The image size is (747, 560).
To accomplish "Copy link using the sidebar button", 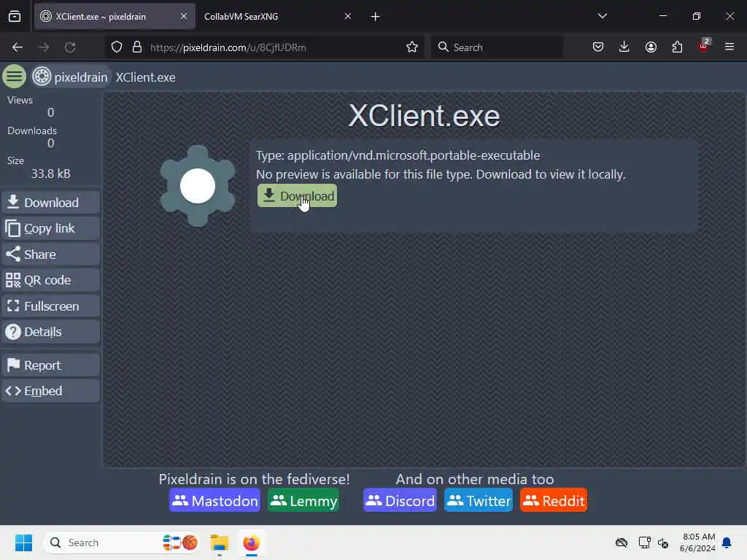I will pos(50,228).
